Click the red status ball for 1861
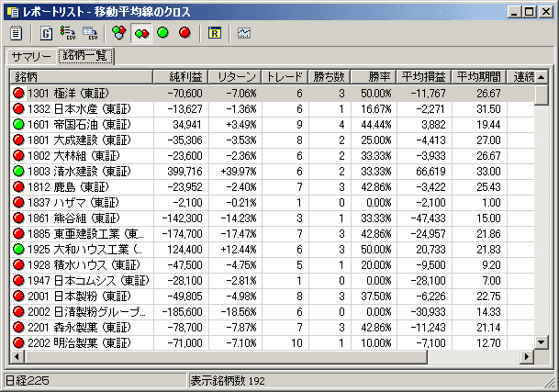The height and width of the screenshot is (392, 559). [18, 218]
